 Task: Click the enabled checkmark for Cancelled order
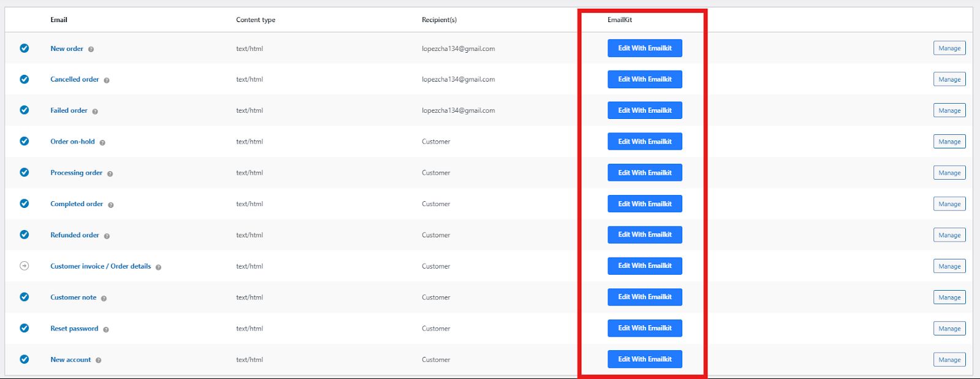24,79
